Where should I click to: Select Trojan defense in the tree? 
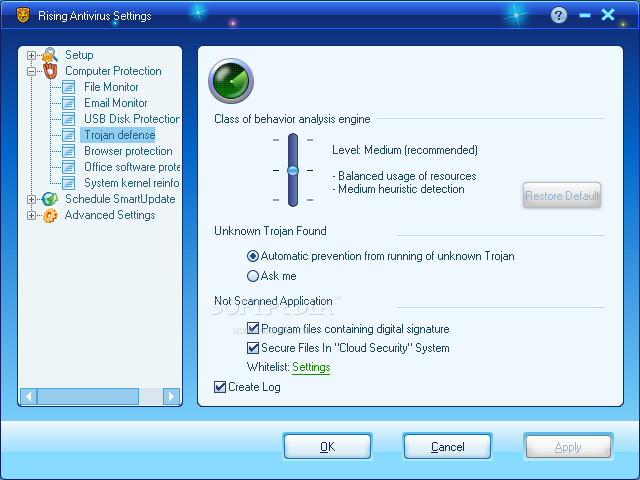(x=120, y=135)
